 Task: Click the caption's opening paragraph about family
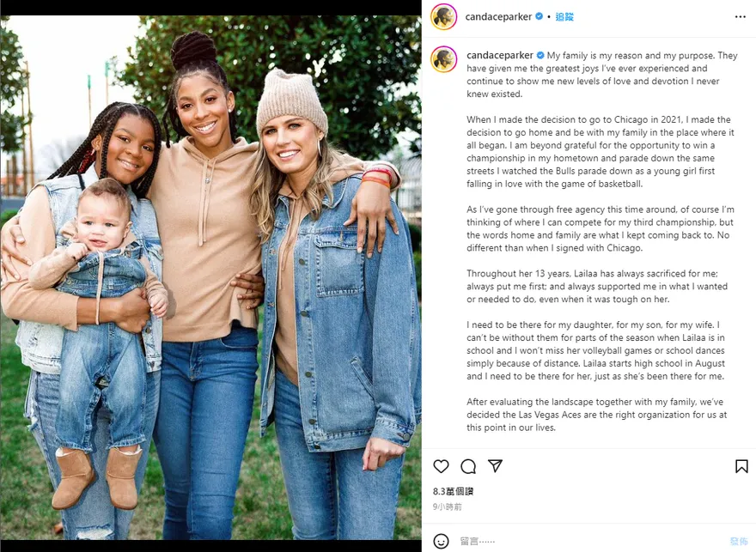[601, 75]
